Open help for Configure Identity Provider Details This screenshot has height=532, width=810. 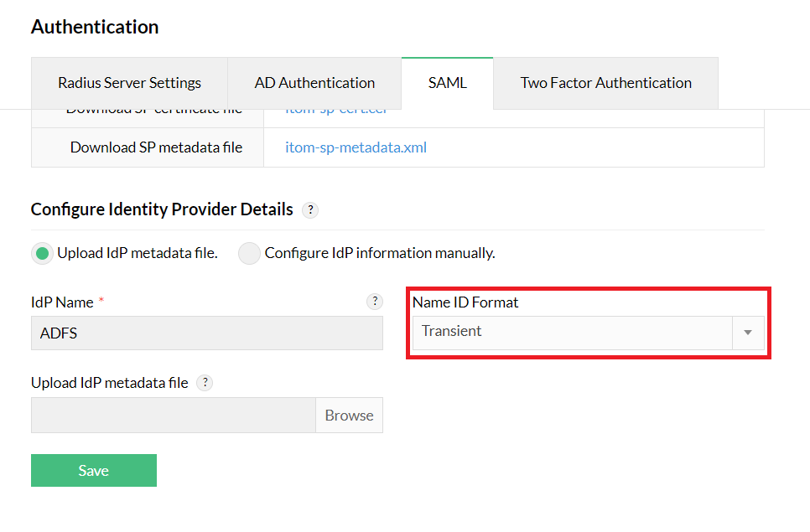tap(309, 210)
